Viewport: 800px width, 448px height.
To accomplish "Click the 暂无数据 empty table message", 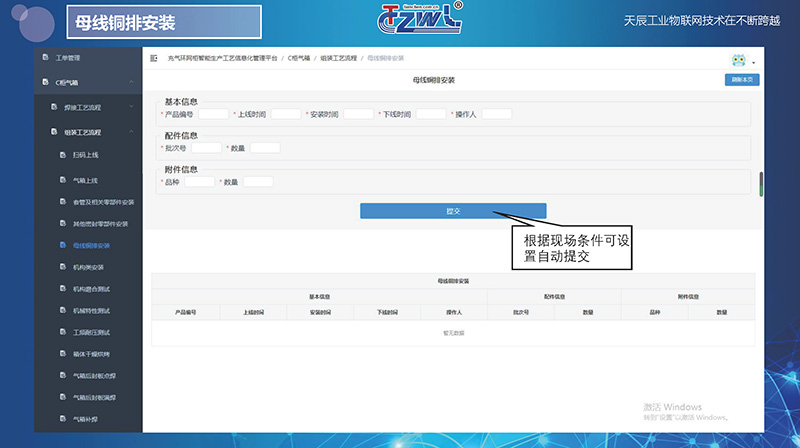I will [454, 333].
